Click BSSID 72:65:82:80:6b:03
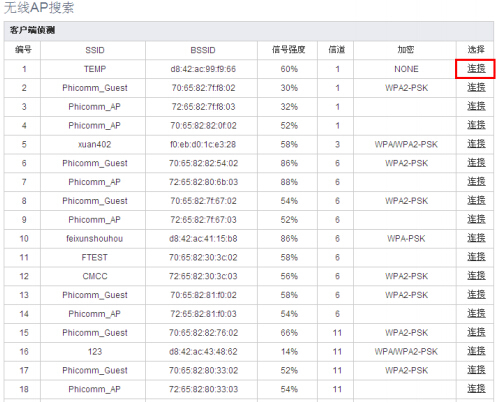The width and height of the screenshot is (500, 403). pos(203,182)
